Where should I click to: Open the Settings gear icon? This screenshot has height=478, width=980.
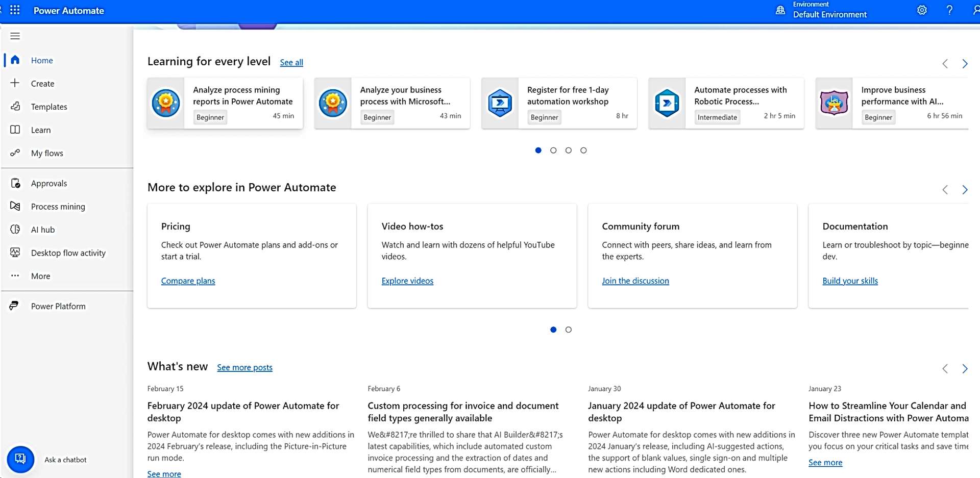[922, 10]
